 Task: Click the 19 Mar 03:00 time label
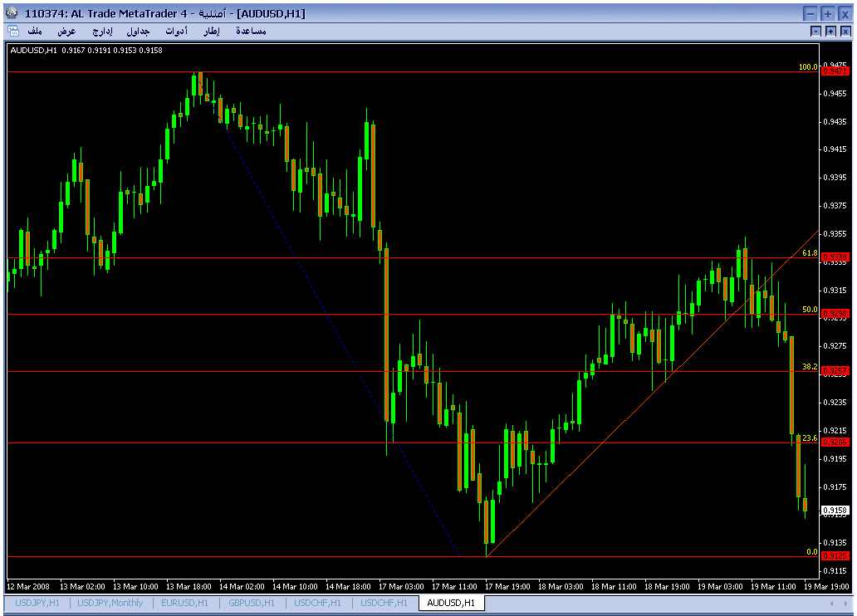[720, 586]
